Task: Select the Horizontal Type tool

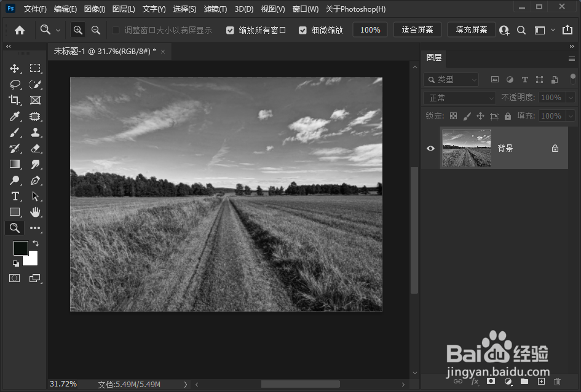Action: pyautogui.click(x=15, y=196)
